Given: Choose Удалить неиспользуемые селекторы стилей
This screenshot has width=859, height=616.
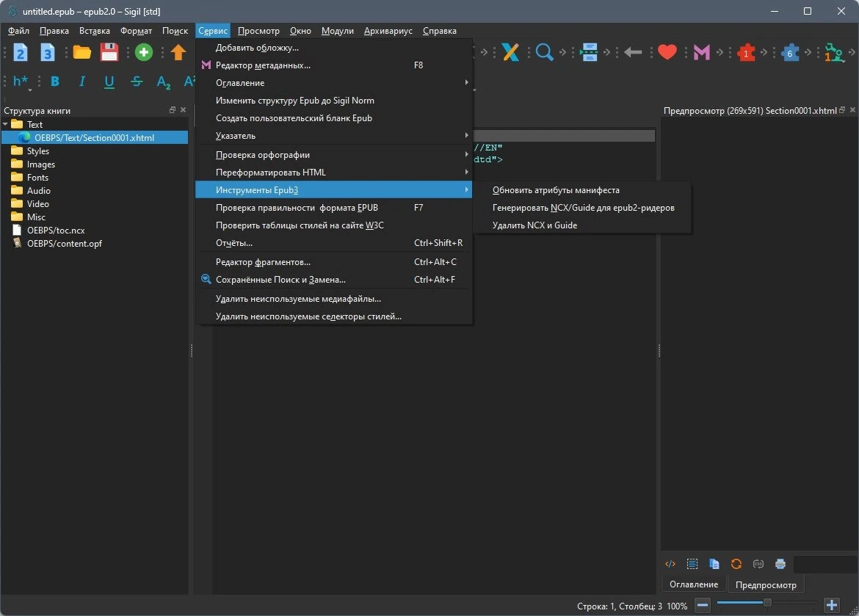Looking at the screenshot, I should [334, 316].
